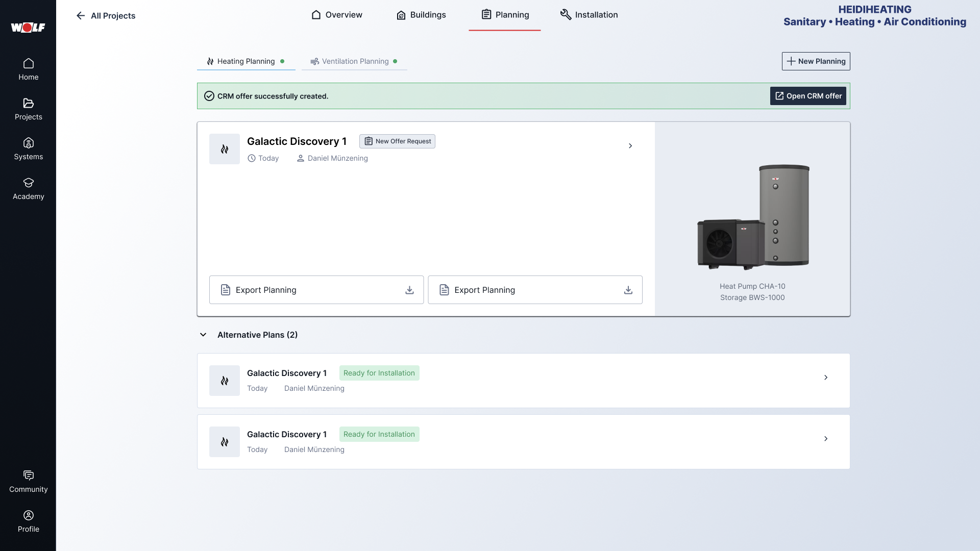Open the Academy section

pos(28,188)
